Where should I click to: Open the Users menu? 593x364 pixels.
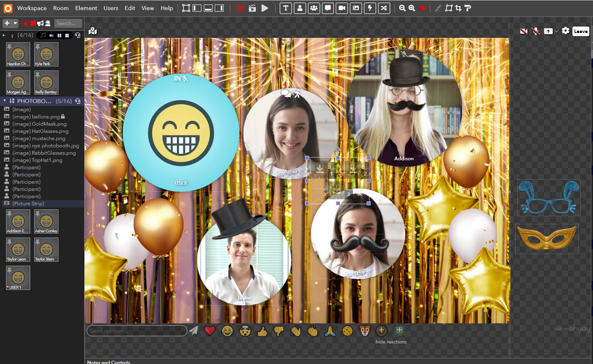click(x=111, y=8)
